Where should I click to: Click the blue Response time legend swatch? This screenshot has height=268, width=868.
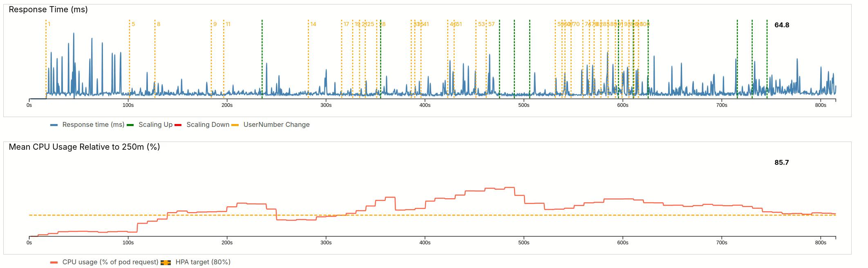(54, 125)
